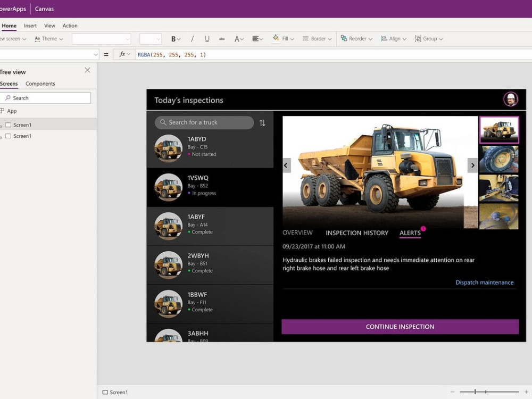Click the Tree view Search field
This screenshot has width=532, height=399.
(x=45, y=98)
